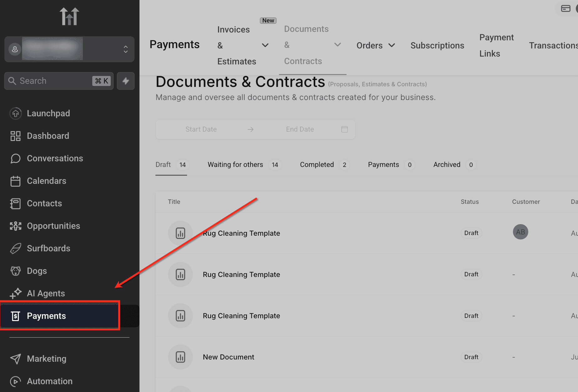Click the HighLevel logo at top of sidebar

tap(69, 17)
